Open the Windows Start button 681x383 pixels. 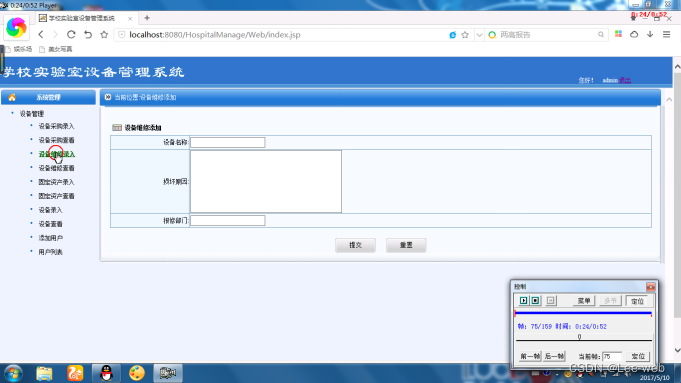point(13,373)
